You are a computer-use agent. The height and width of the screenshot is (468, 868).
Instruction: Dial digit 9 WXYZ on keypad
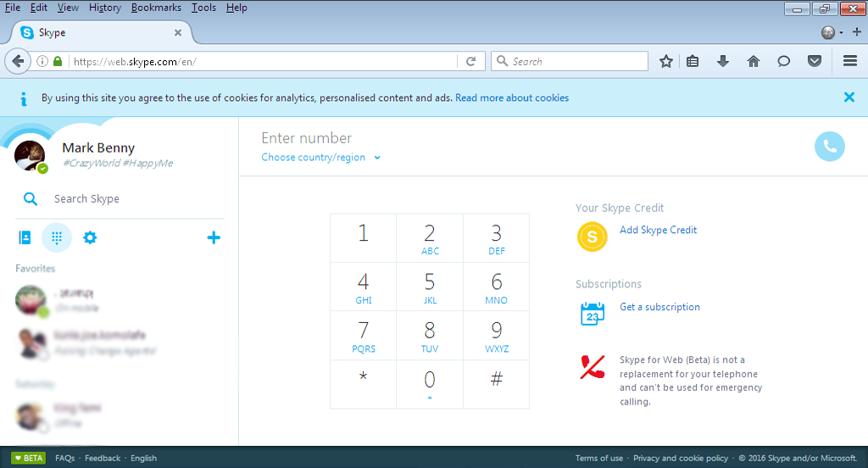[x=496, y=336]
